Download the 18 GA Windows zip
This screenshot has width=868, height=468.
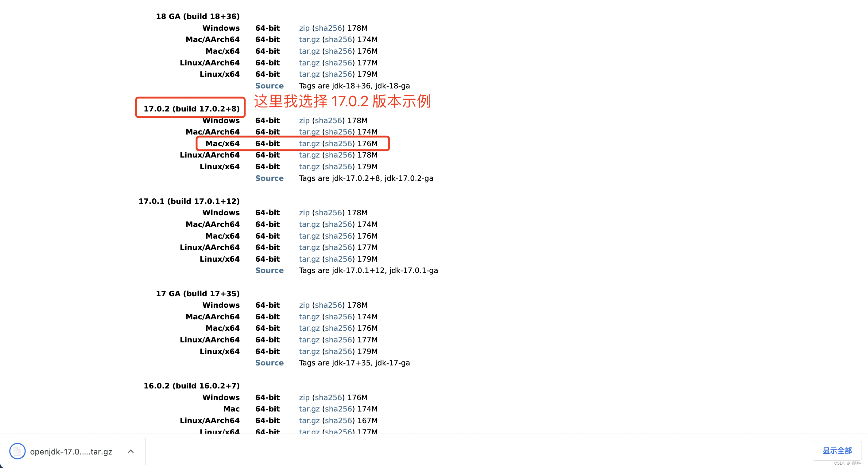coord(304,28)
